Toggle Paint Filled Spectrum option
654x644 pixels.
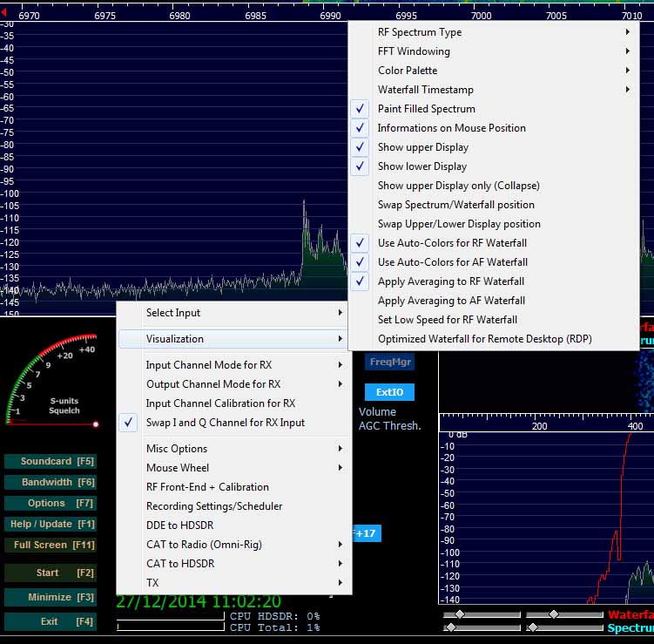(x=494, y=109)
